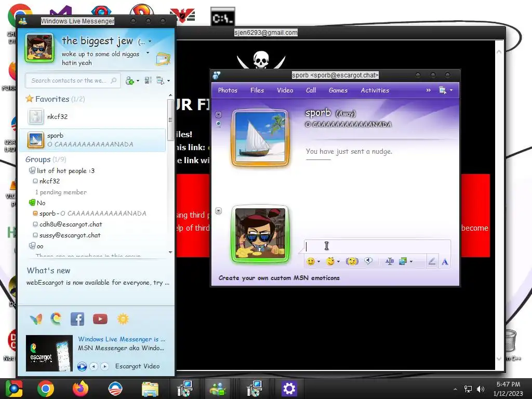Viewport: 532px width, 399px height.
Task: Open the email inbox icon in Messenger
Action: (x=163, y=59)
